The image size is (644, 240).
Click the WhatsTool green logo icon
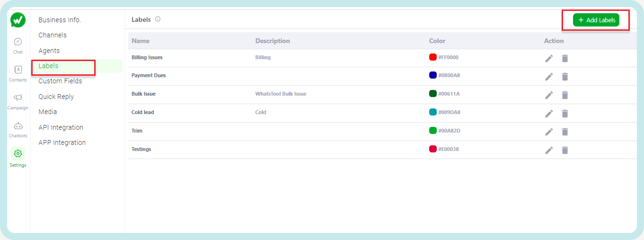coord(18,20)
